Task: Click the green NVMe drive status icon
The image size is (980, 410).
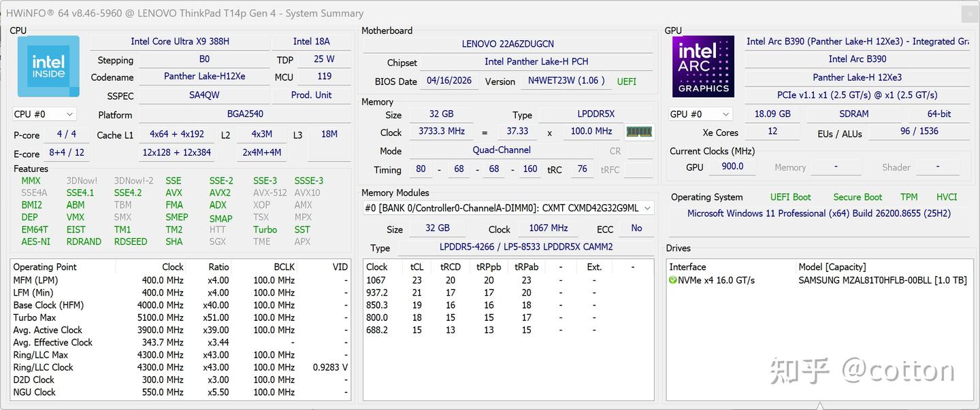Action: point(673,280)
